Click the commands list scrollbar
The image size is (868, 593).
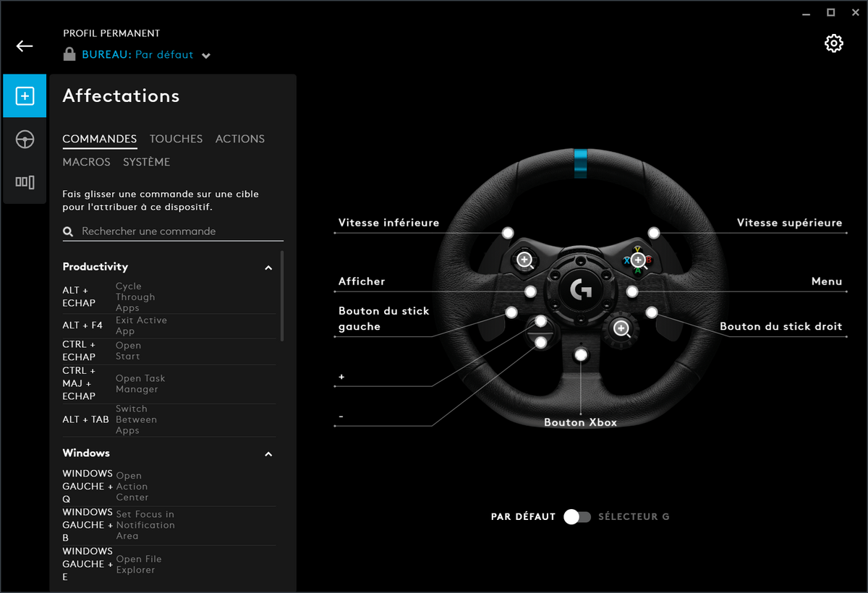click(x=282, y=296)
